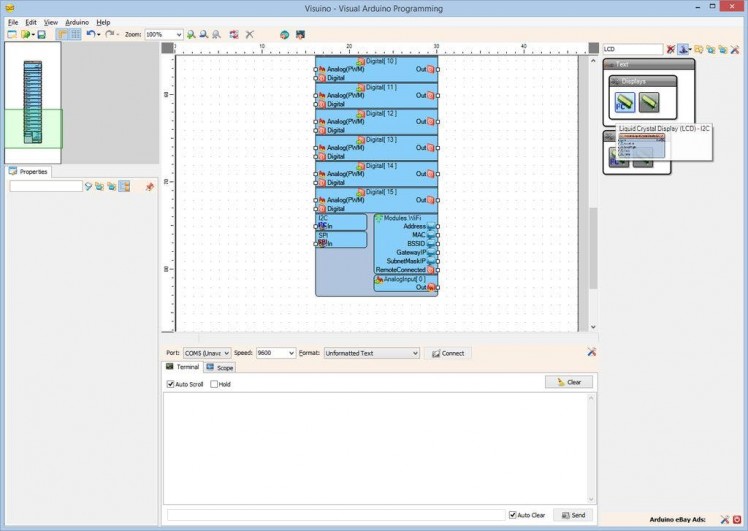Click the delete selected component icon
The width and height of the screenshot is (748, 531).
point(249,34)
